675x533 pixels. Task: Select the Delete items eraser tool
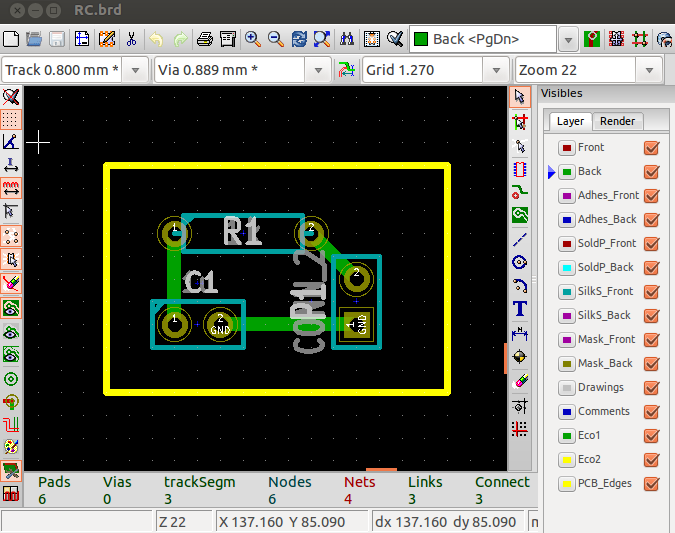click(520, 381)
